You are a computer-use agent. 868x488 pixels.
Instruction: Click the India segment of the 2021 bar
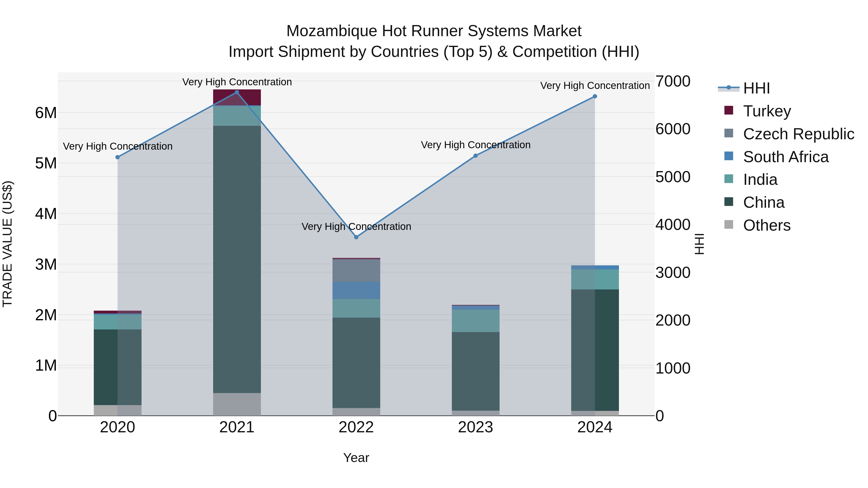point(237,116)
